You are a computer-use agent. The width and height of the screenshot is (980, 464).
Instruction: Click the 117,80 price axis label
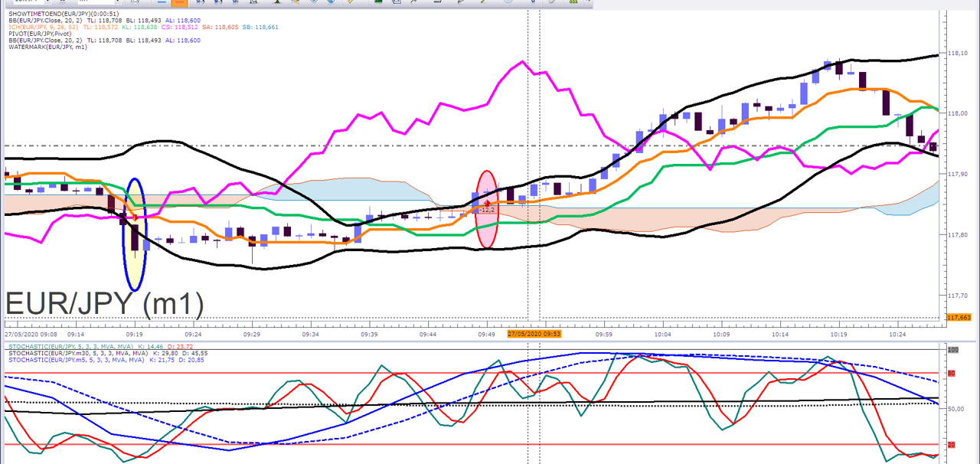point(958,235)
